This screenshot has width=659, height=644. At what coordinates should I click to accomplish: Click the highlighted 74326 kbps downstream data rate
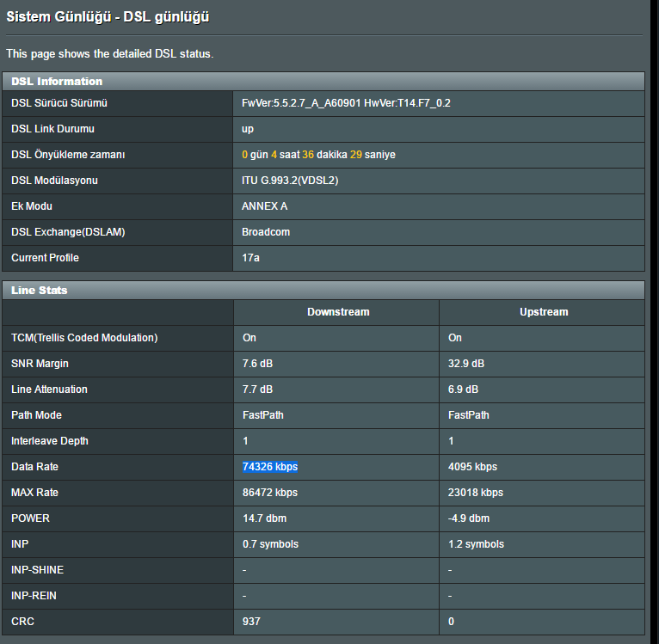point(270,467)
